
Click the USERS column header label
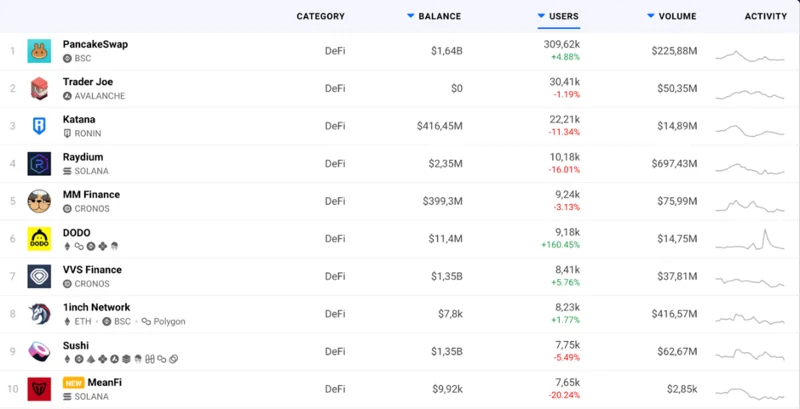point(564,16)
